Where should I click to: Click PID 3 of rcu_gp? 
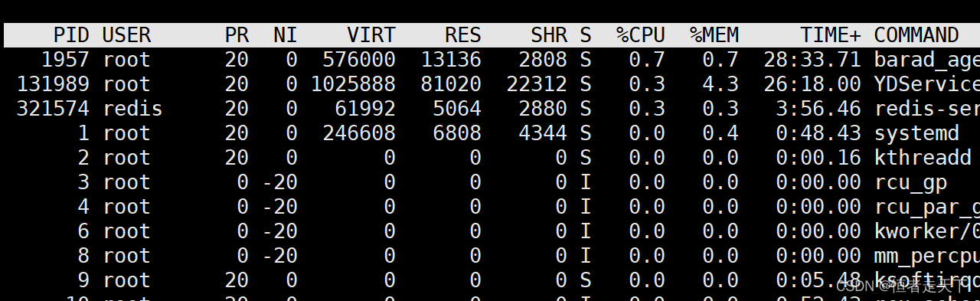[x=83, y=182]
